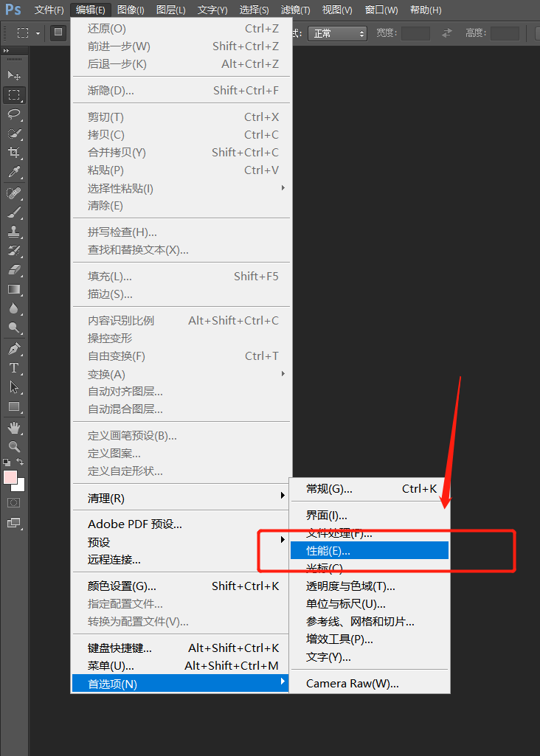Choose 颜色设置(G)... in Edit menu
This screenshot has width=540, height=756.
pos(180,586)
